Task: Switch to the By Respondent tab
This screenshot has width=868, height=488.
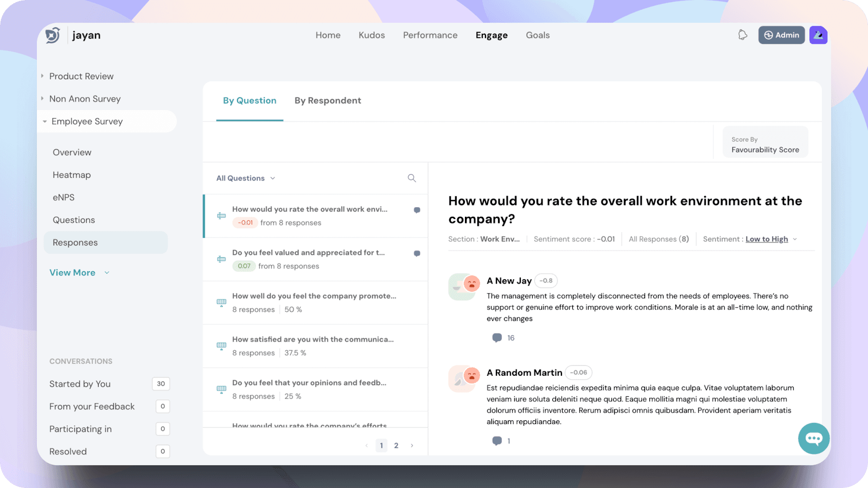Action: pos(328,101)
